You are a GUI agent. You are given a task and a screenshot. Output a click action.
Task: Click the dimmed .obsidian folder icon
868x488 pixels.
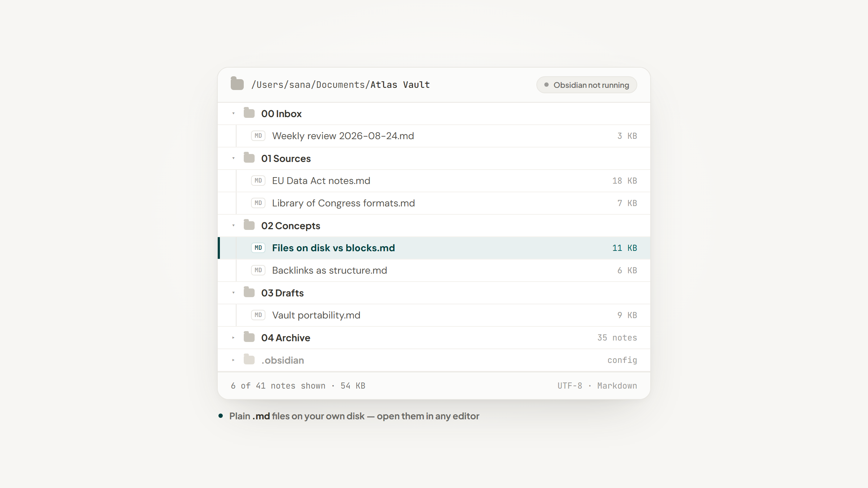tap(249, 359)
